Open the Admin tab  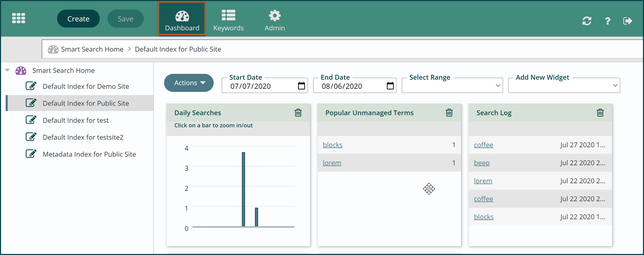coord(275,20)
